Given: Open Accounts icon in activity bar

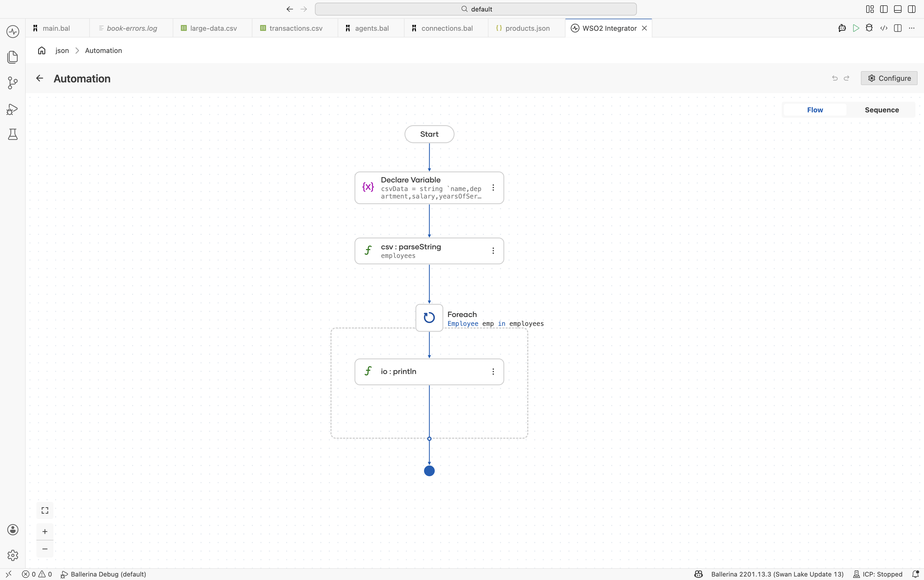Looking at the screenshot, I should [x=13, y=530].
